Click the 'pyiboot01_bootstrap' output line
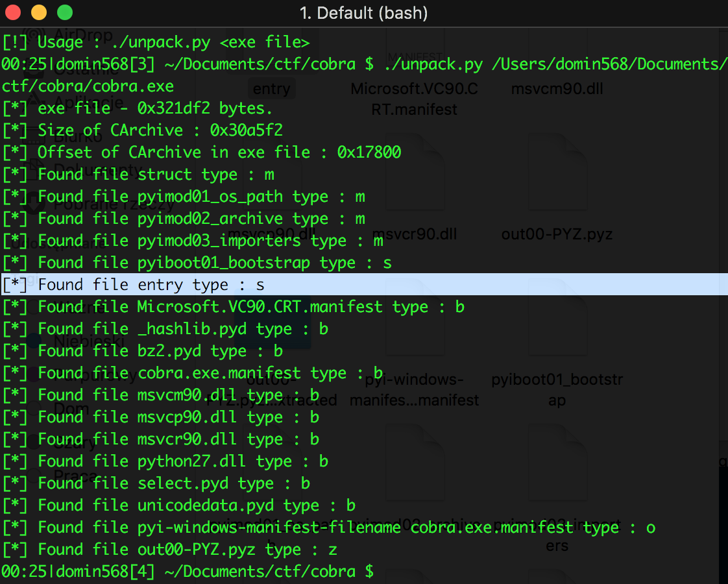 197,263
